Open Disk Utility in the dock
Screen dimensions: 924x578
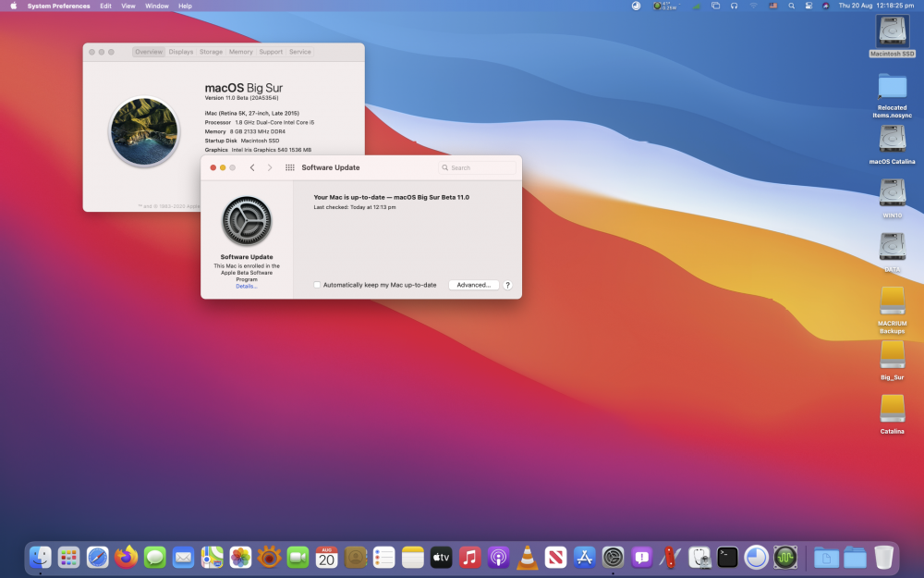point(699,557)
